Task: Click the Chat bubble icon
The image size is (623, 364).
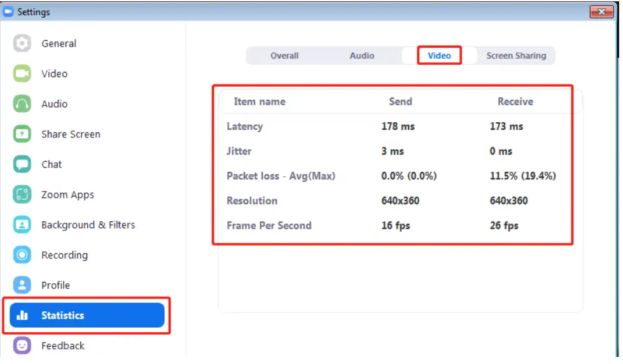Action: [22, 164]
